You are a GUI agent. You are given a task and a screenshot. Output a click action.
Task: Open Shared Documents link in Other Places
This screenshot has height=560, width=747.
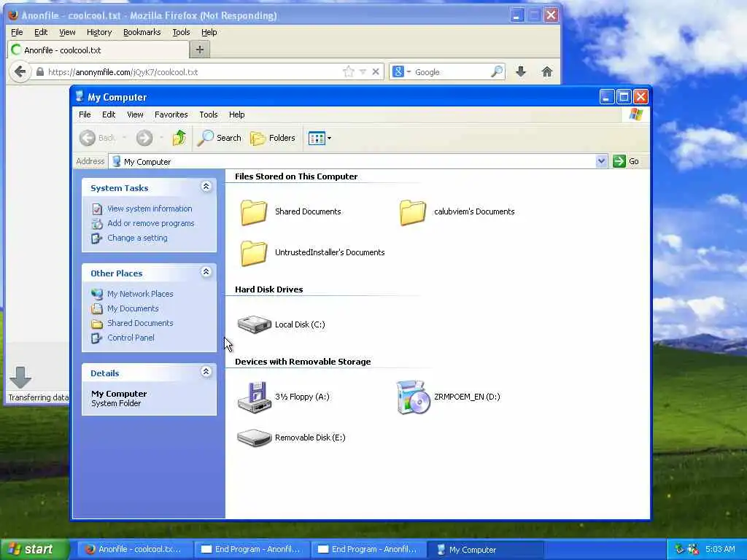pos(140,323)
